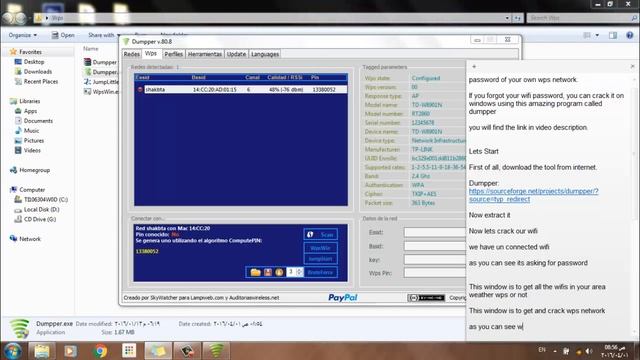The width and height of the screenshot is (640, 360).
Task: Open Recent Places in Explorer sidebar
Action: [x=41, y=81]
